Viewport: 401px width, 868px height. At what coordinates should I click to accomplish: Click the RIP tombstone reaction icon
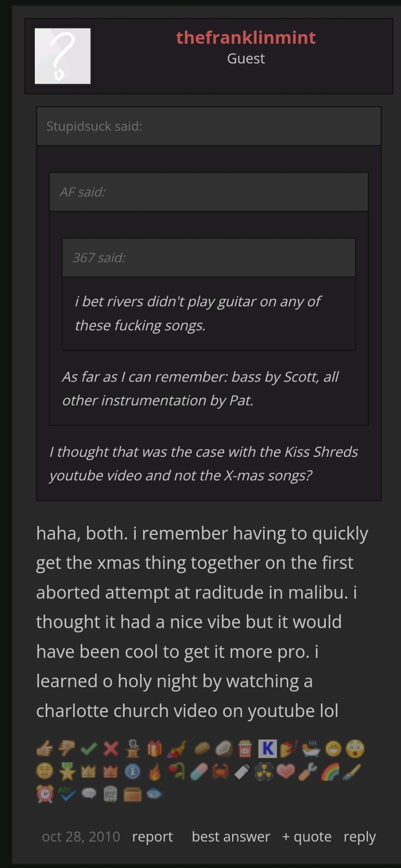coord(110,794)
